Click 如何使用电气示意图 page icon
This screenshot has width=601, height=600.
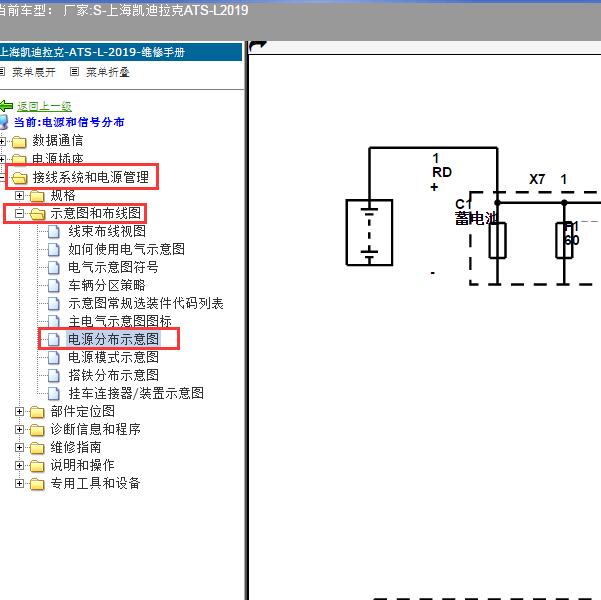coord(54,250)
